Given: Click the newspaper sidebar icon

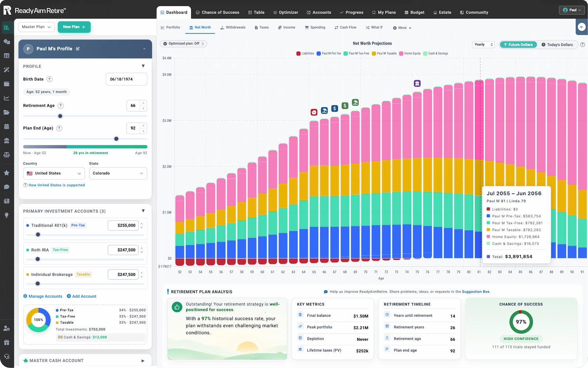Looking at the screenshot, I should click(7, 201).
